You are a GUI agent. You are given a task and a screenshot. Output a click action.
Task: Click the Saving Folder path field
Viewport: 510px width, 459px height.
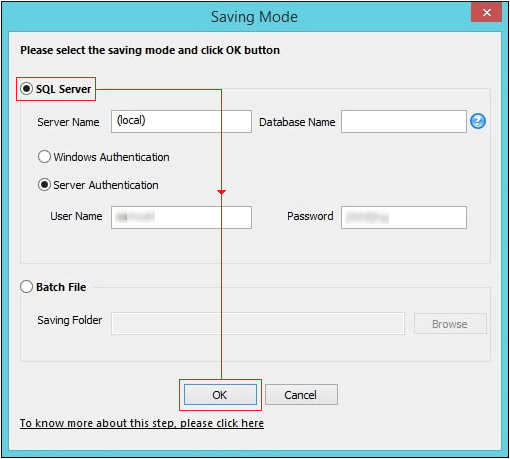point(258,323)
